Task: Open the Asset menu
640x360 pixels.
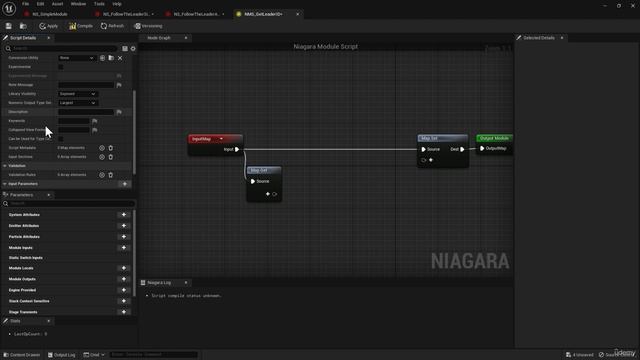Action: point(57,4)
